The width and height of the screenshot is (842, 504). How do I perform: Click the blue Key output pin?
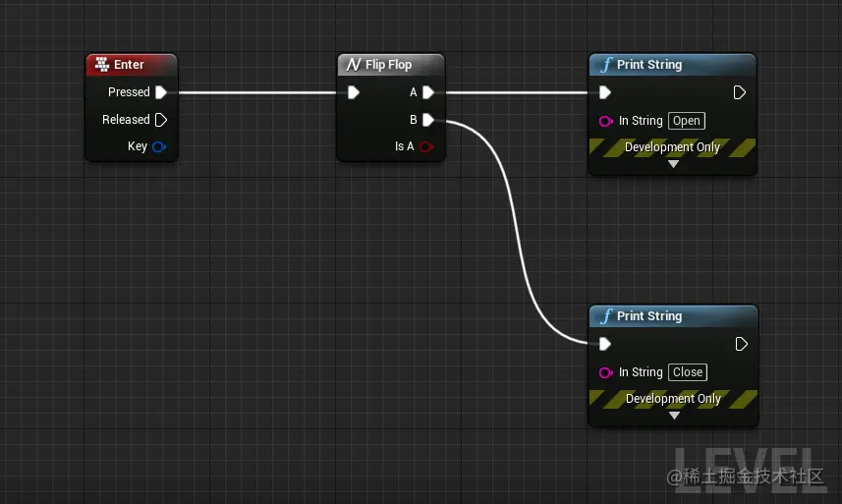[159, 146]
